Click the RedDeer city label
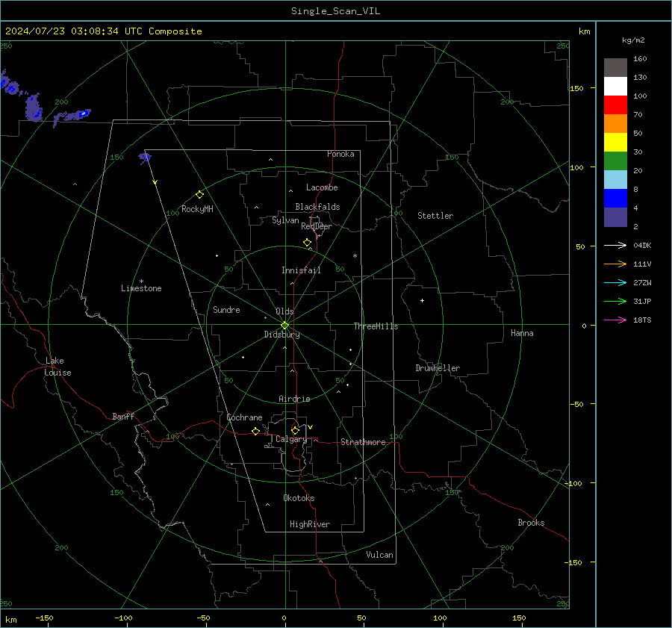This screenshot has width=672, height=628. coord(317,226)
